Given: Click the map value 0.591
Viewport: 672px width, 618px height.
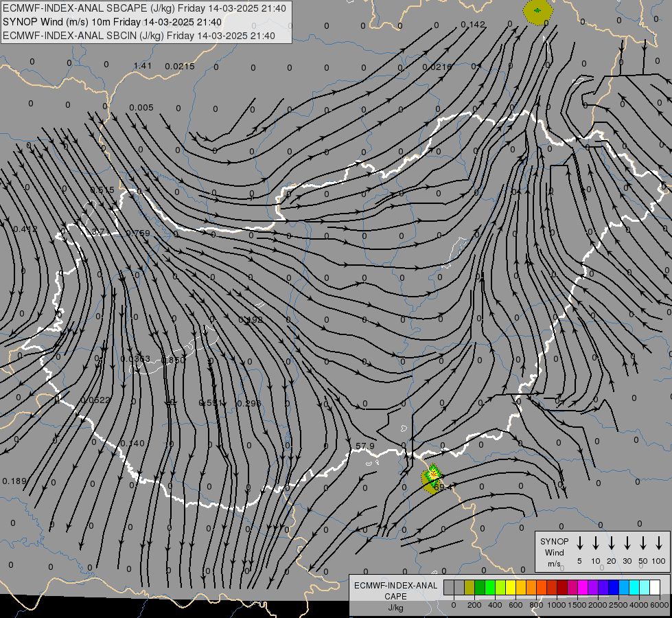Looking at the screenshot, I should [211, 402].
